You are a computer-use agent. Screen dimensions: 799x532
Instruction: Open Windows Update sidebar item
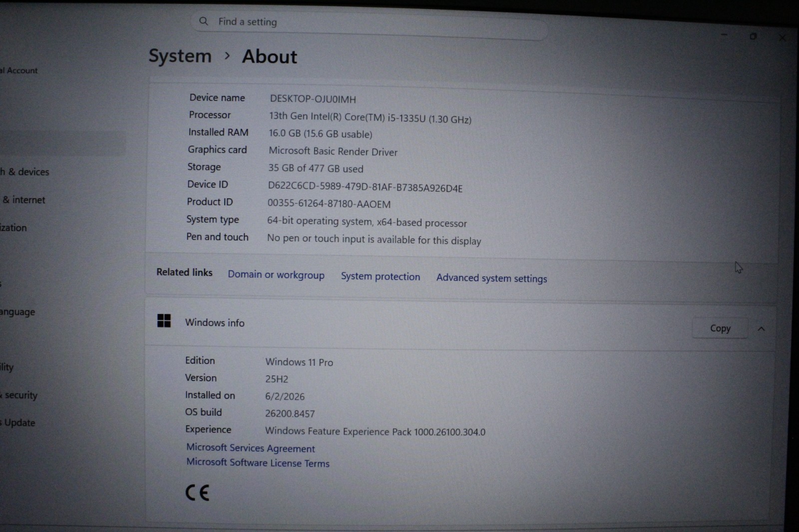click(x=18, y=423)
